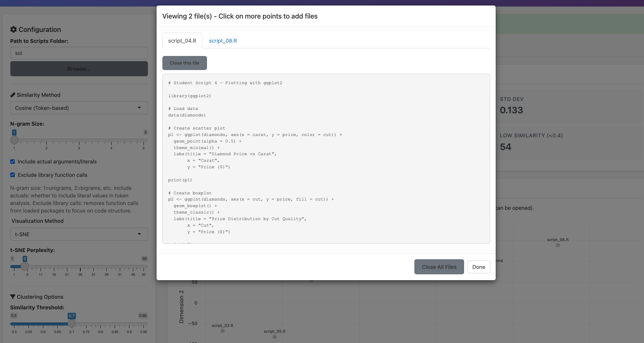This screenshot has height=343, width=644.
Task: Click the Browse button for scripts folder
Action: pos(79,69)
